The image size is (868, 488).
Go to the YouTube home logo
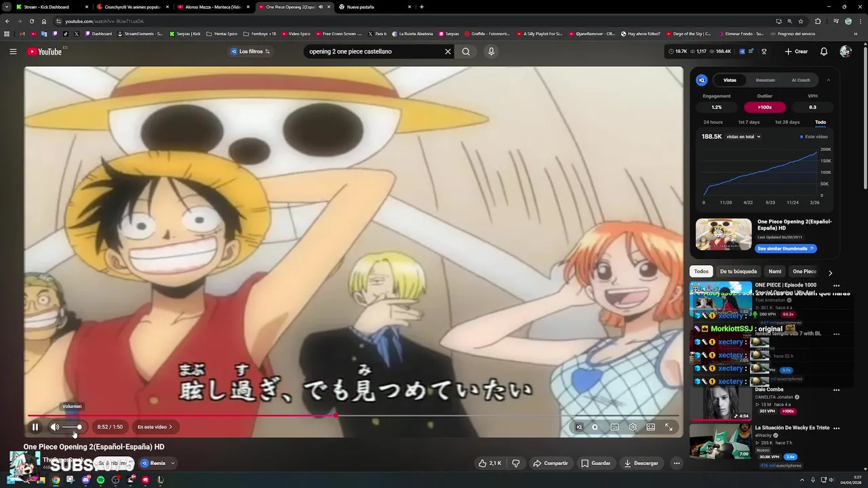pyautogui.click(x=45, y=52)
